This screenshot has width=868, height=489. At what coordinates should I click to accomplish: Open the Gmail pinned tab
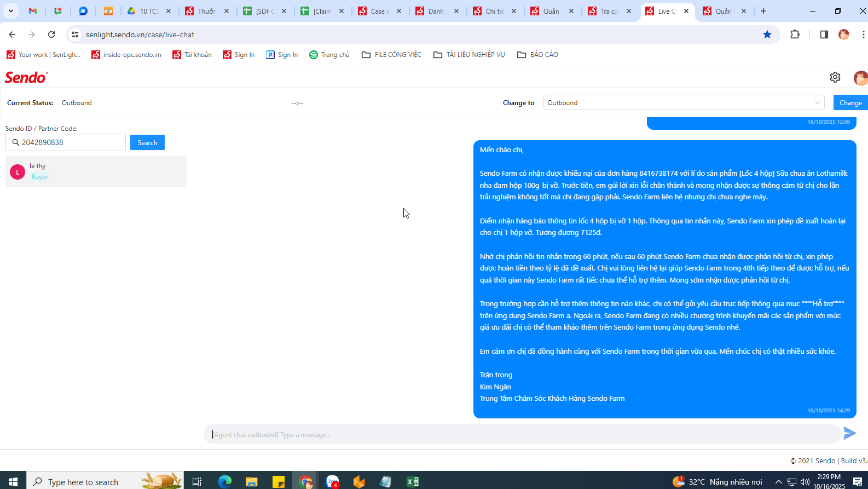[x=33, y=11]
